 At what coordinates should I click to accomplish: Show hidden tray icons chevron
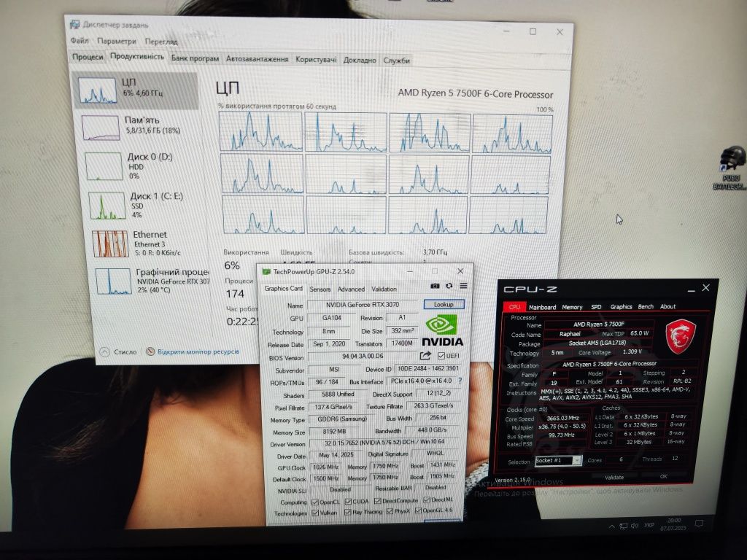point(611,526)
